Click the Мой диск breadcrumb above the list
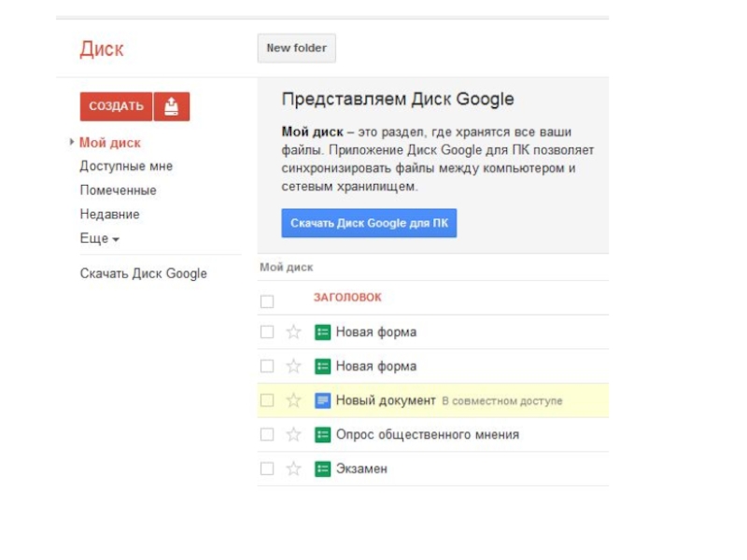Screen dimensions: 747x560 pos(287,267)
